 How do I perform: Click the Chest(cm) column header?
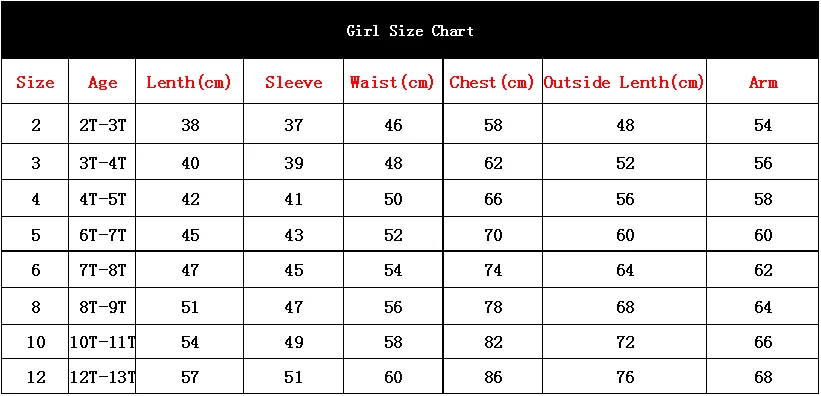[492, 83]
